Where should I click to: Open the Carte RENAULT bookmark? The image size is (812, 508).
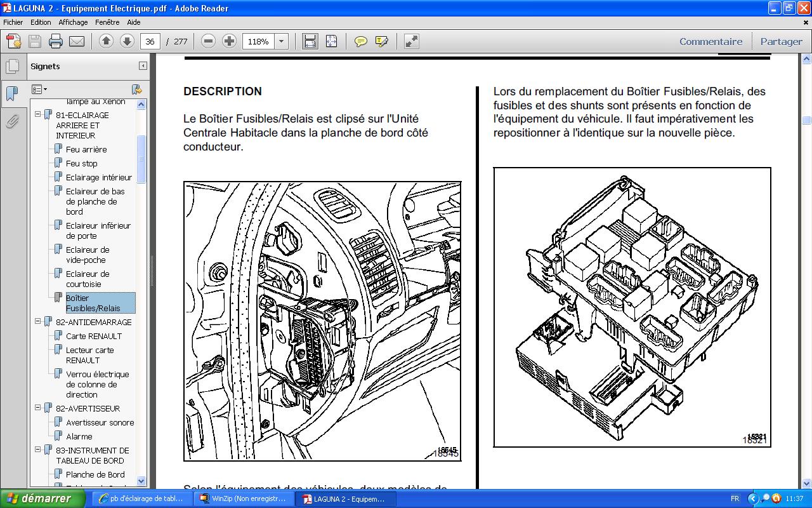tap(94, 336)
